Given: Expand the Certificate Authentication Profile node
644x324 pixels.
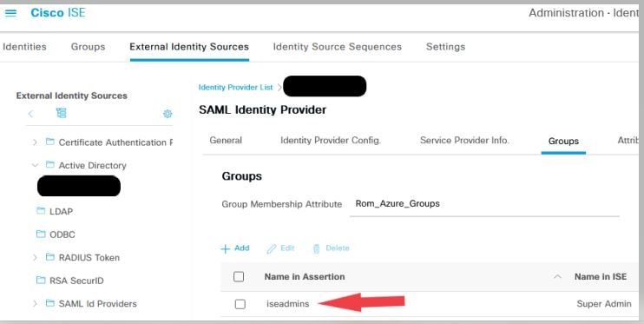Looking at the screenshot, I should coord(35,142).
